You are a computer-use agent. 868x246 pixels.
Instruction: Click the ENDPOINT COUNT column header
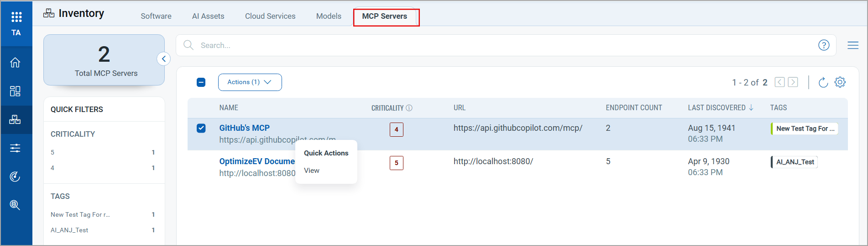click(634, 108)
